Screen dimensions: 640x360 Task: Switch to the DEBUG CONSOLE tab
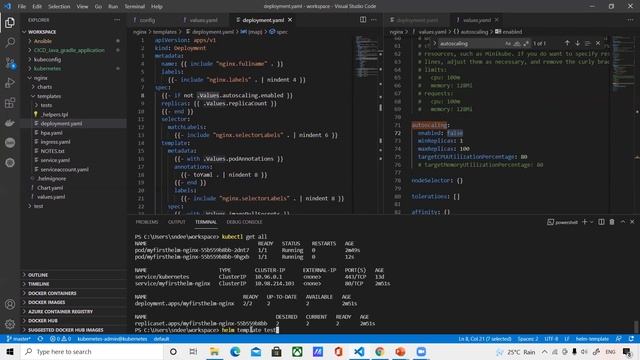244,222
